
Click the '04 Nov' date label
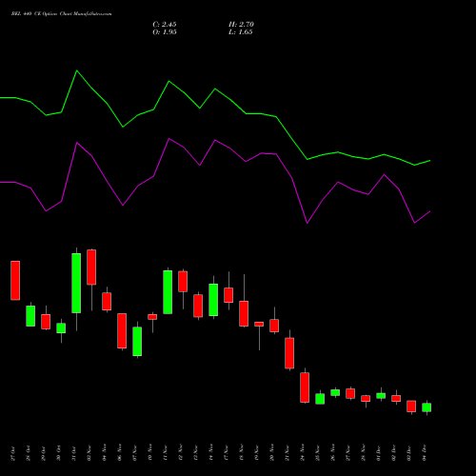click(105, 452)
